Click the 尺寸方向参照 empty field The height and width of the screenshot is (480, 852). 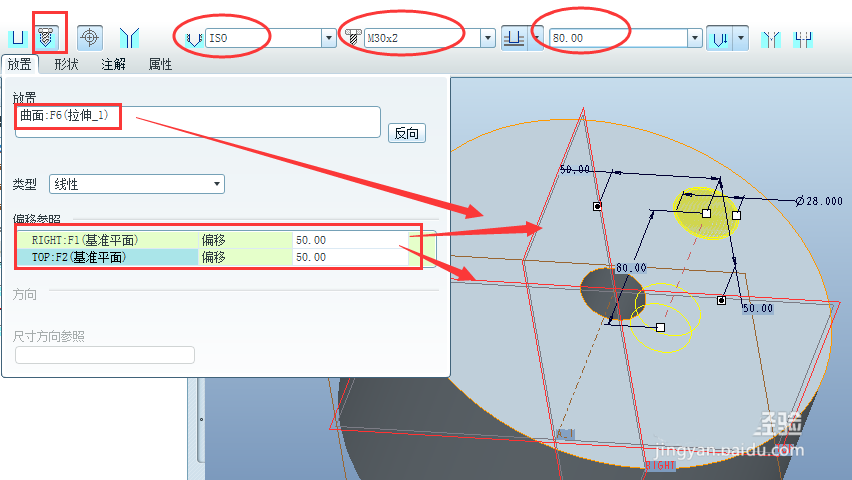(105, 355)
